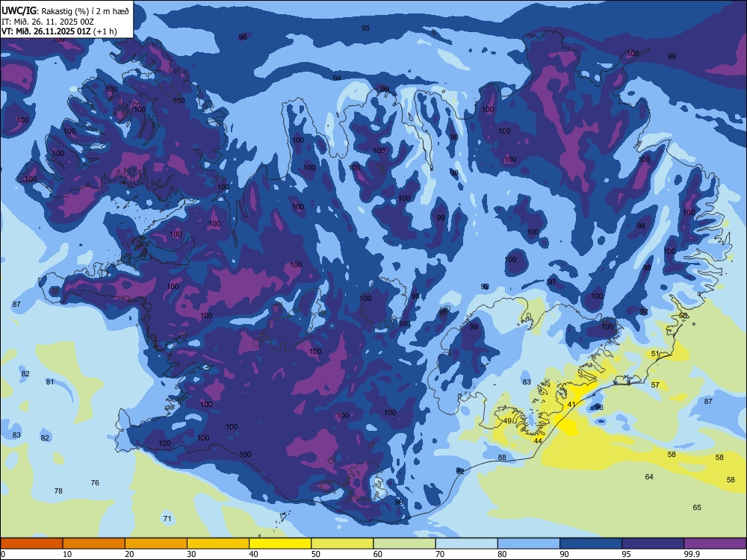Click the humidity value '64' on the map
Image resolution: width=747 pixels, height=560 pixels.
649,476
